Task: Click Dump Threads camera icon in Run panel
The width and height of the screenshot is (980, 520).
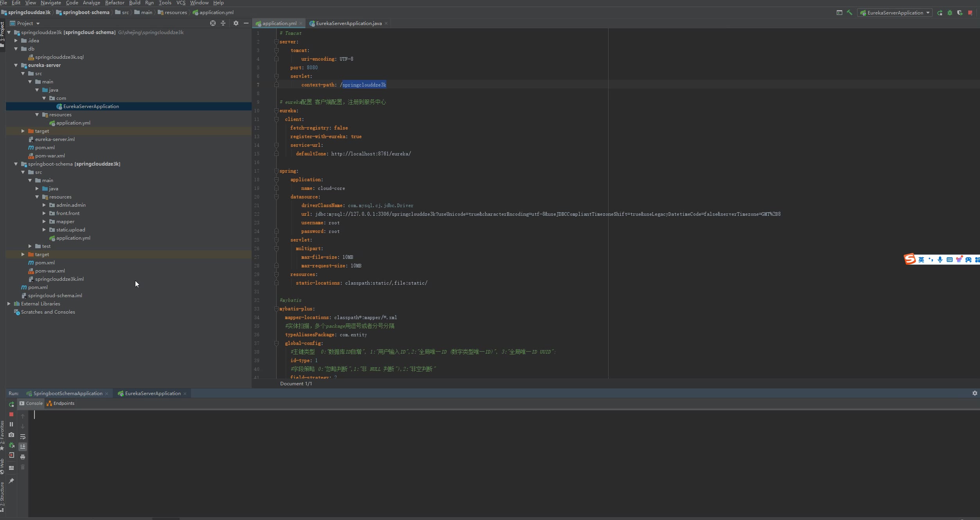Action: point(11,435)
